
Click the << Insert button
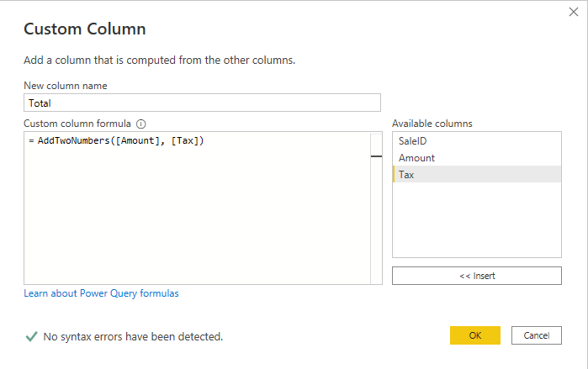pos(477,276)
